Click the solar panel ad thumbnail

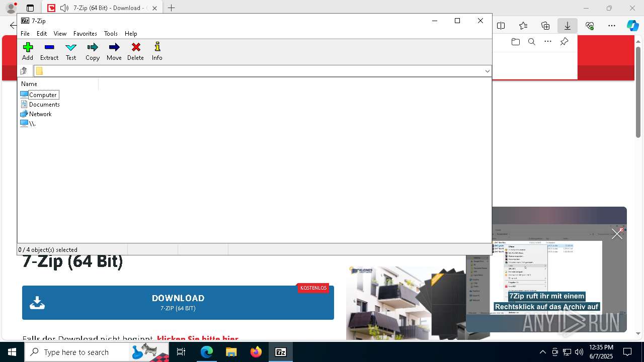(407, 303)
